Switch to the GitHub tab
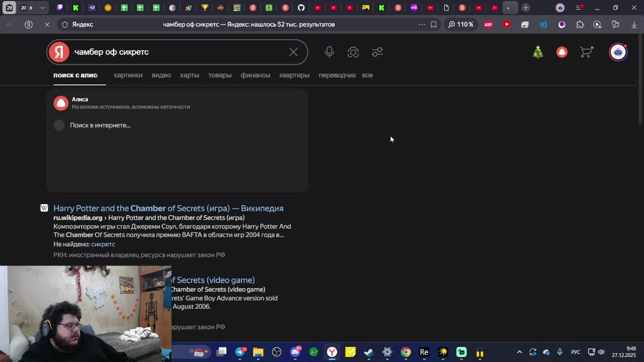Viewport: 644px width, 362px height. 301,8
